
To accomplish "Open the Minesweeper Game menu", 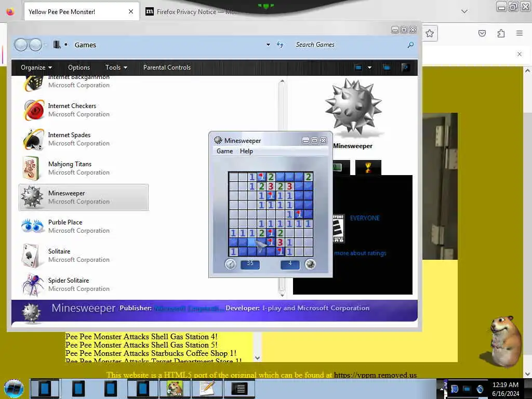I will [x=224, y=151].
